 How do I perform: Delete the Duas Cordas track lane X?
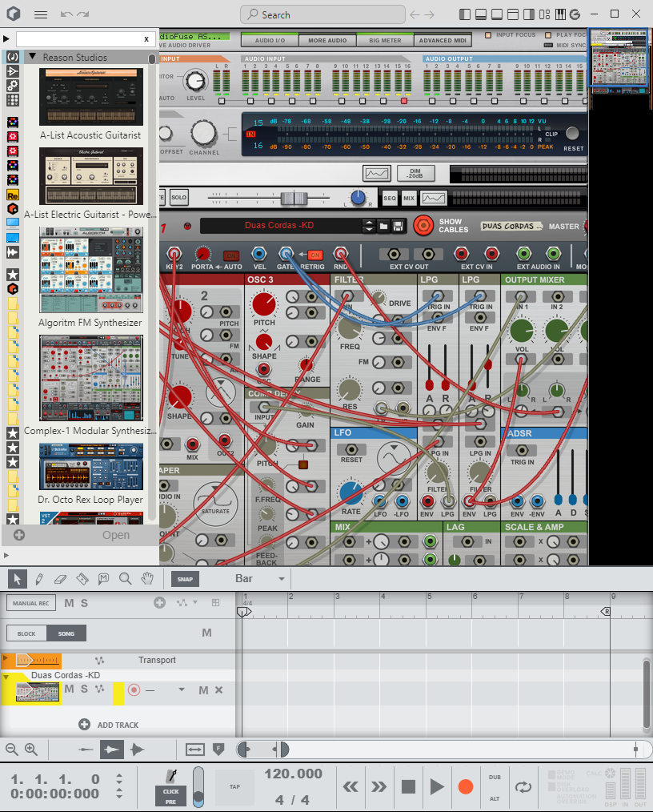pos(219,689)
